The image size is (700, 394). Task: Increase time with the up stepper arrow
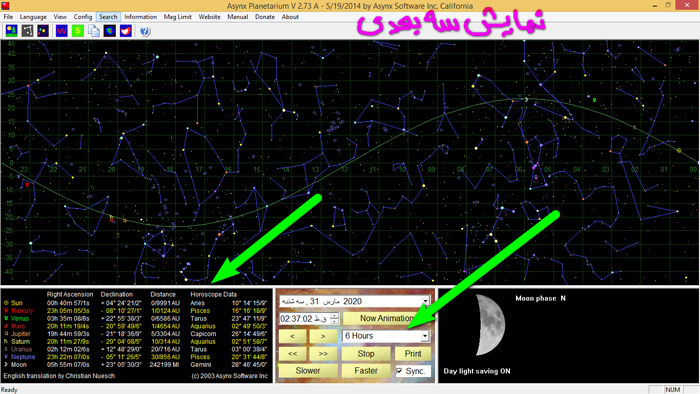[335, 316]
